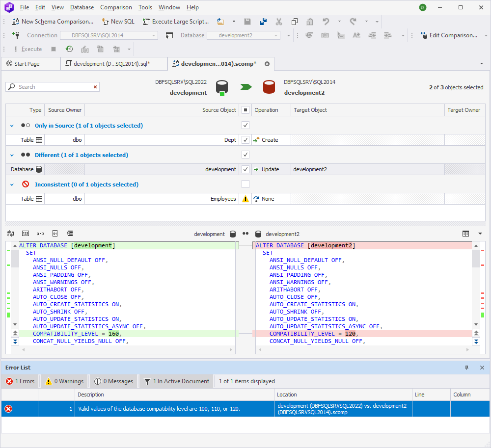Toggle the 1 Errors filter
The height and width of the screenshot is (448, 491).
tap(20, 381)
